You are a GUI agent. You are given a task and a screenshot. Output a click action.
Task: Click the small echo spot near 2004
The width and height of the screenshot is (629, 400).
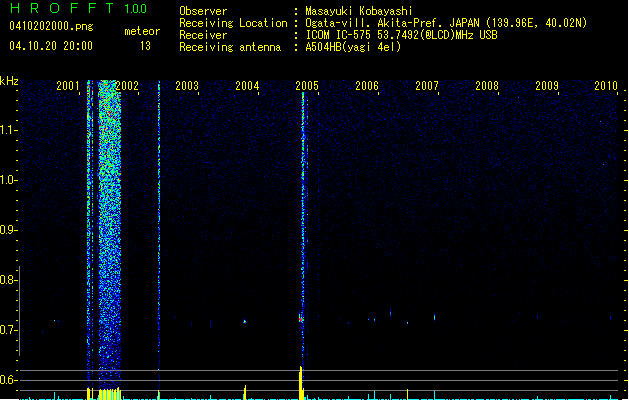pyautogui.click(x=245, y=321)
